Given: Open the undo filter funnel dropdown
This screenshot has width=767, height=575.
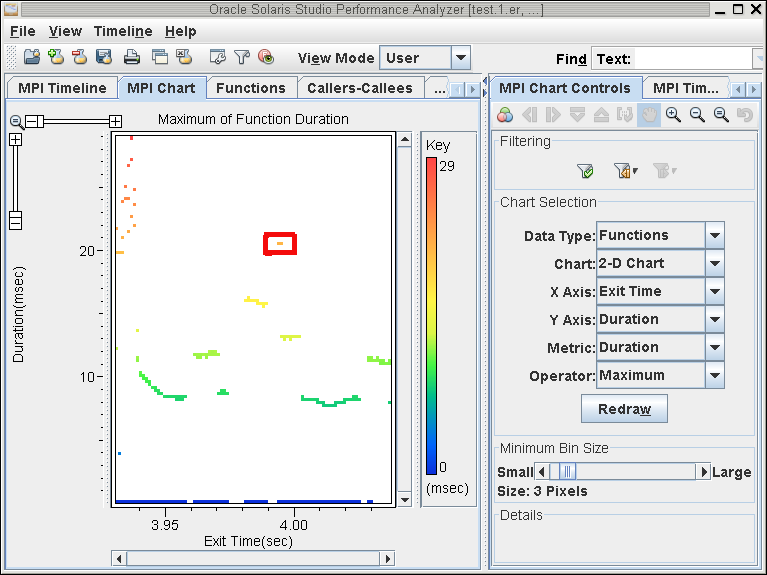Looking at the screenshot, I should (626, 171).
